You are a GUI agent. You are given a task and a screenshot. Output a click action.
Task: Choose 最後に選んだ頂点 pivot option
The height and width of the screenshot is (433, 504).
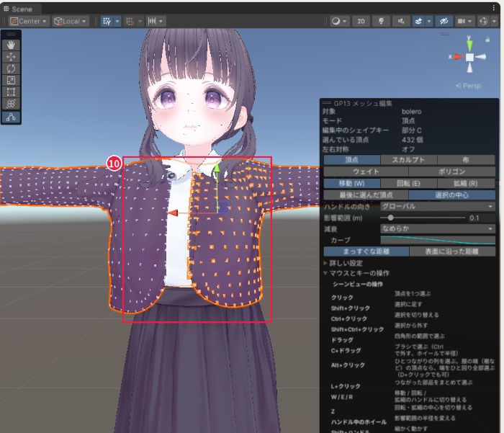[x=366, y=195]
